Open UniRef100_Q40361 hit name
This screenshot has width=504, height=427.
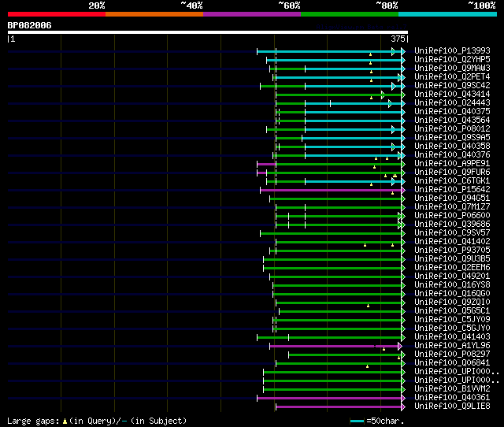tap(452, 398)
